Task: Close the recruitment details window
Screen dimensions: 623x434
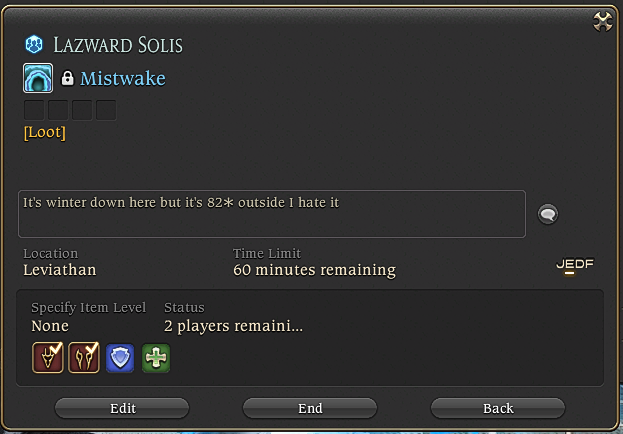Action: pos(603,21)
